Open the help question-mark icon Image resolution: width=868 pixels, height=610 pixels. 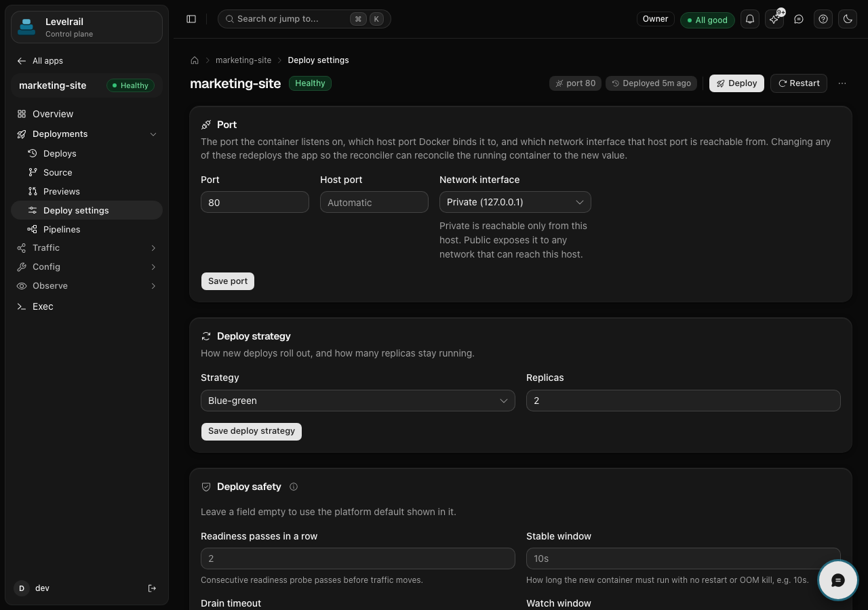point(823,19)
